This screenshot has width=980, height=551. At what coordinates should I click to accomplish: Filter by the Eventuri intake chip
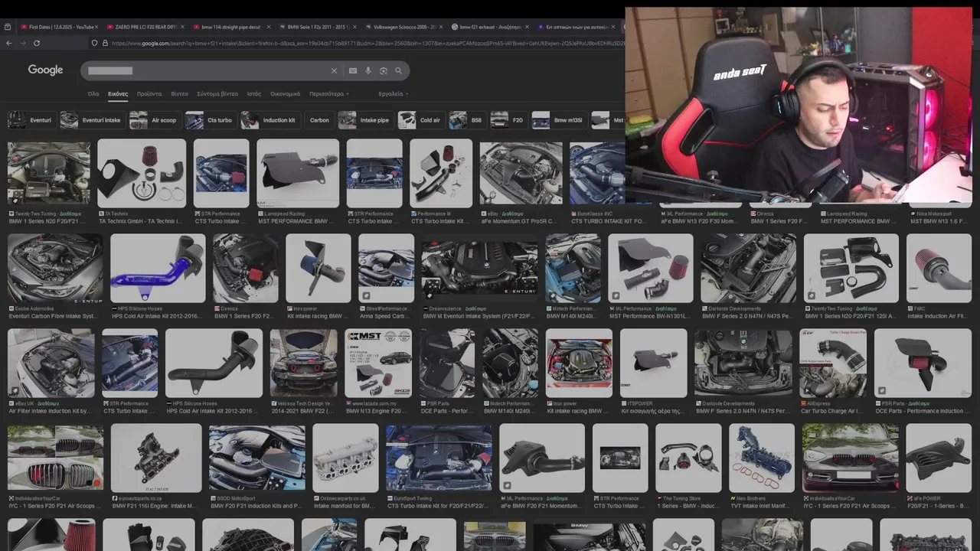(x=91, y=120)
